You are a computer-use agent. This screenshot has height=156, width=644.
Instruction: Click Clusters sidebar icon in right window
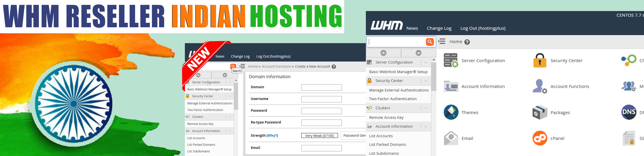coord(369,108)
